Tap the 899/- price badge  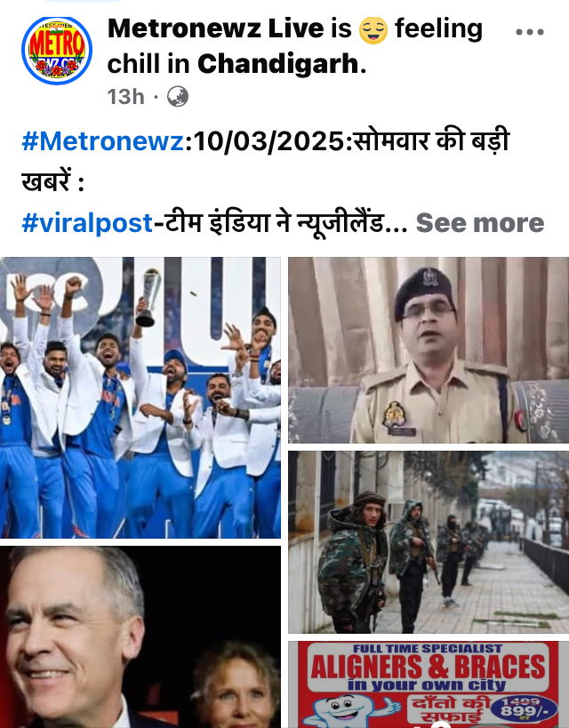pos(524,708)
